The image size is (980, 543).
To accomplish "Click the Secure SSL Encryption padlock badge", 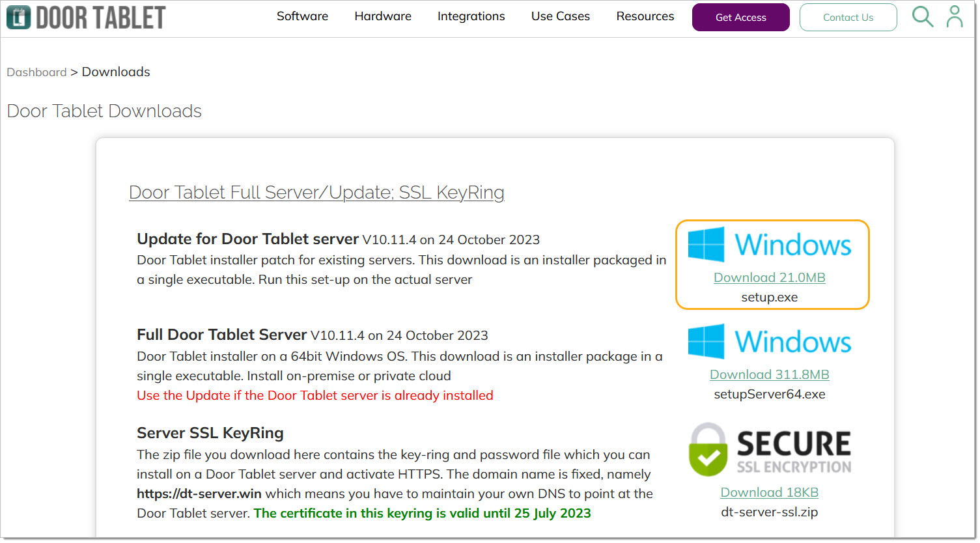I will point(770,449).
